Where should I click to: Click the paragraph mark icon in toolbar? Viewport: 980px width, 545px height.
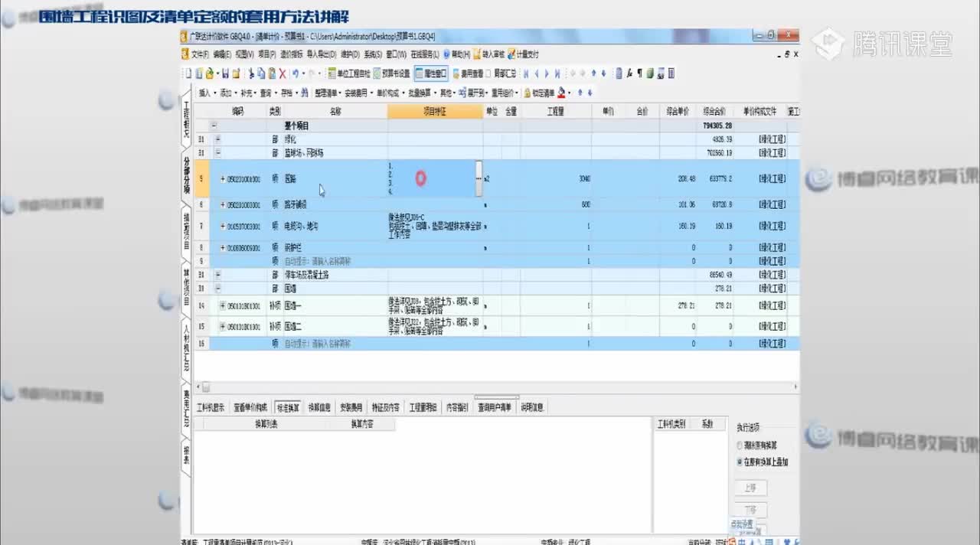click(640, 73)
